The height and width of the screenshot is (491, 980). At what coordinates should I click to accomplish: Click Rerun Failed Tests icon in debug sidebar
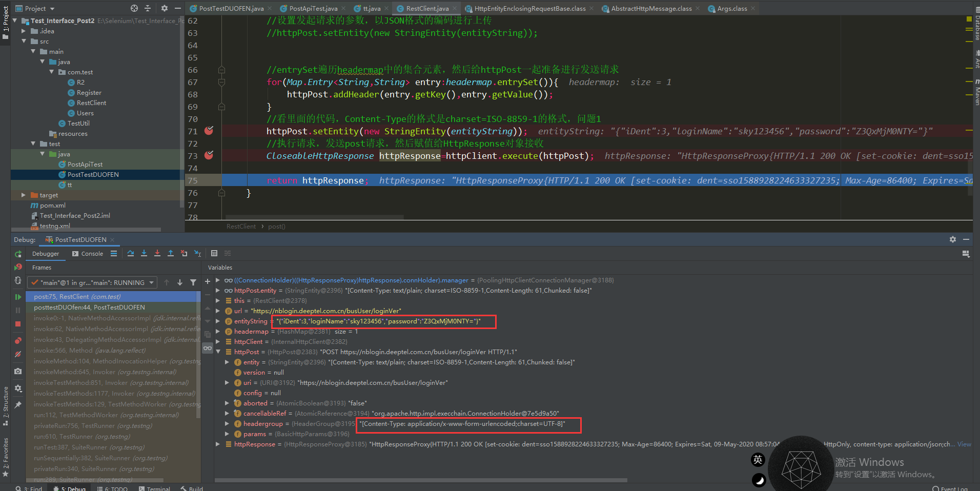click(x=18, y=267)
